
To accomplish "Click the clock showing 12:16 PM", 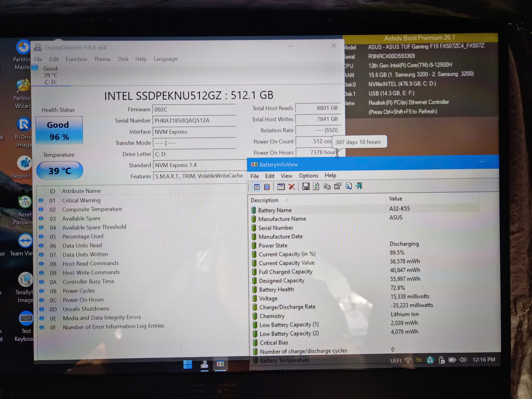I will tap(484, 360).
